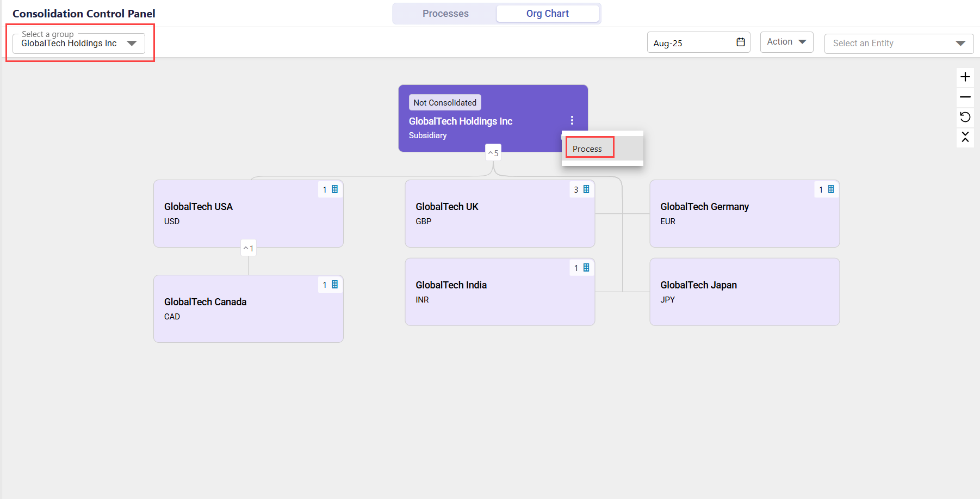The height and width of the screenshot is (499, 980).
Task: Click the zoom out minus icon
Action: (x=965, y=97)
